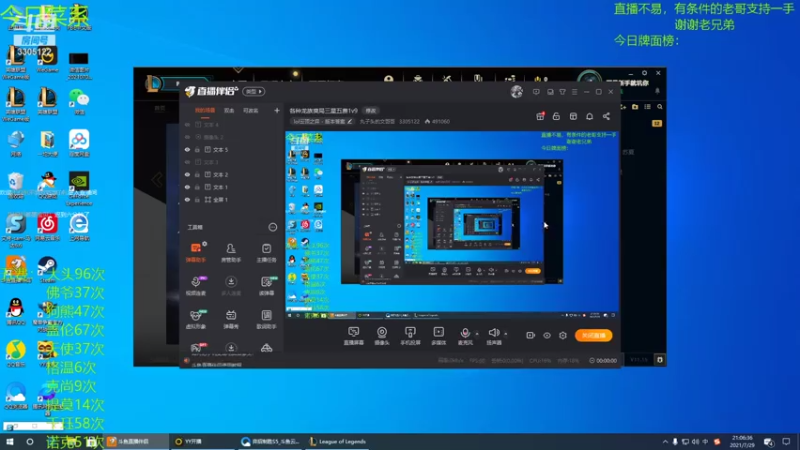Image resolution: width=800 pixels, height=450 pixels.
Task: Open the 主播任务 tool icon
Action: click(x=266, y=252)
